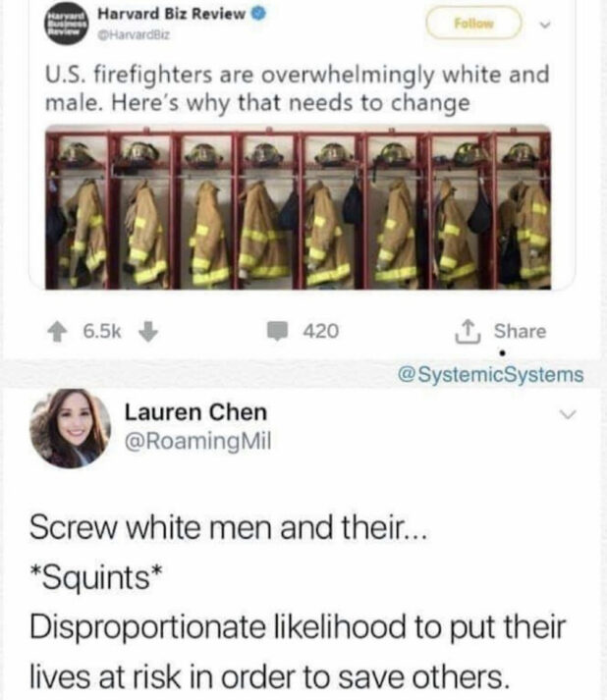Open the @HarvardBiz handle link
Viewport: 607px width, 700px height.
pyautogui.click(x=134, y=34)
